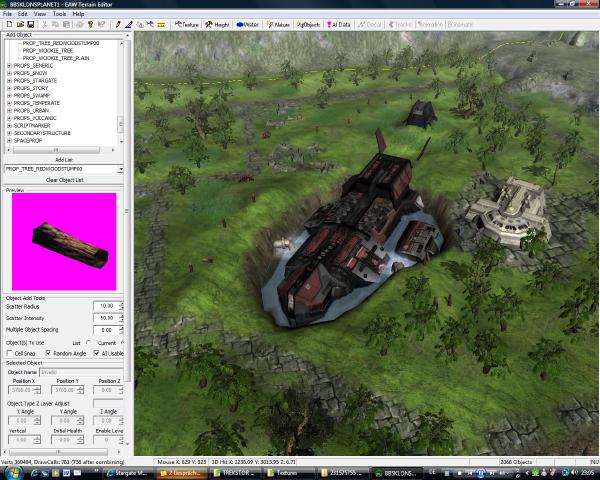The image size is (600, 480).
Task: Switch to Nature mode
Action: pyautogui.click(x=278, y=24)
